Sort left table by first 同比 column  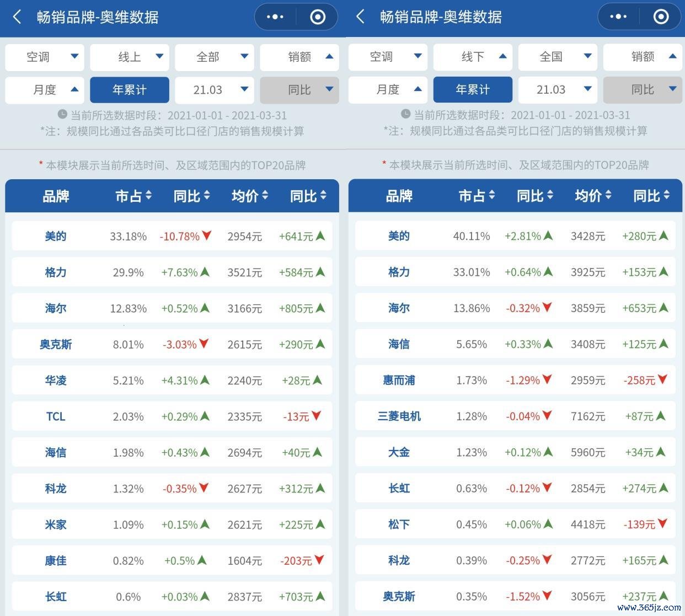pos(192,196)
